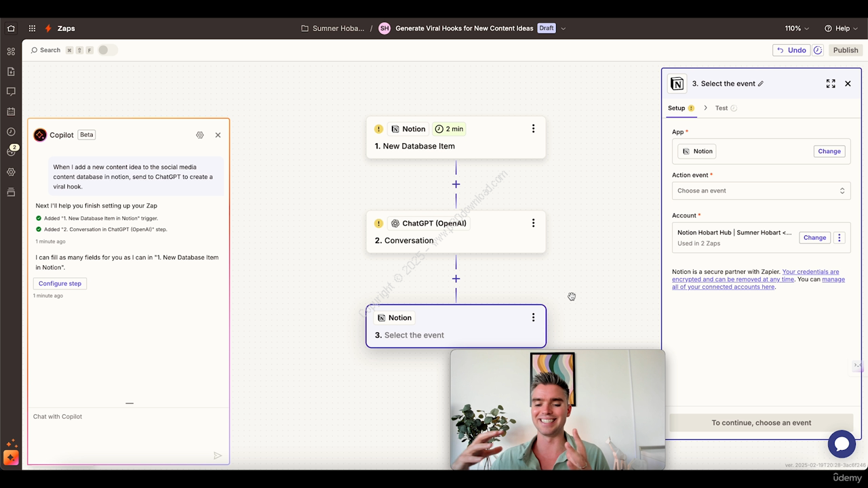Click the SH avatar in the title bar
Viewport: 868px width, 488px height.
click(384, 28)
